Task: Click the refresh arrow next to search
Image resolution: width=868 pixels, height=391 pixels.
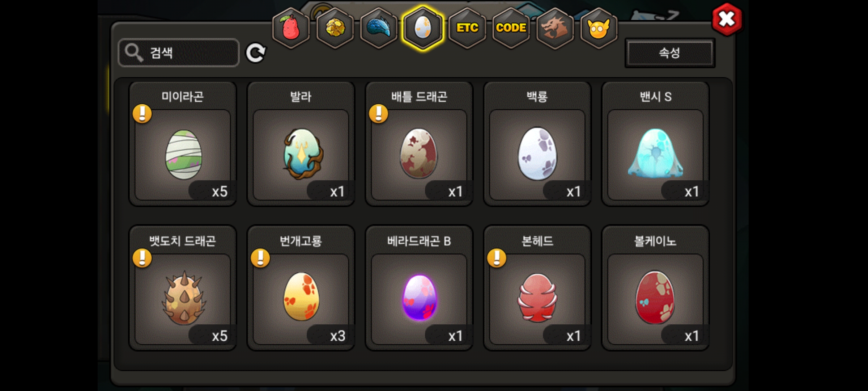Action: [x=256, y=53]
